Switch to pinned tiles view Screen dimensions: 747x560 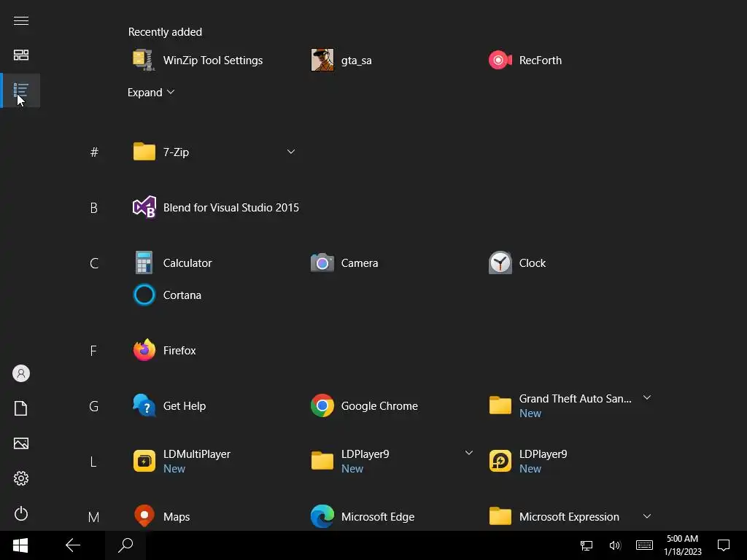pyautogui.click(x=21, y=55)
